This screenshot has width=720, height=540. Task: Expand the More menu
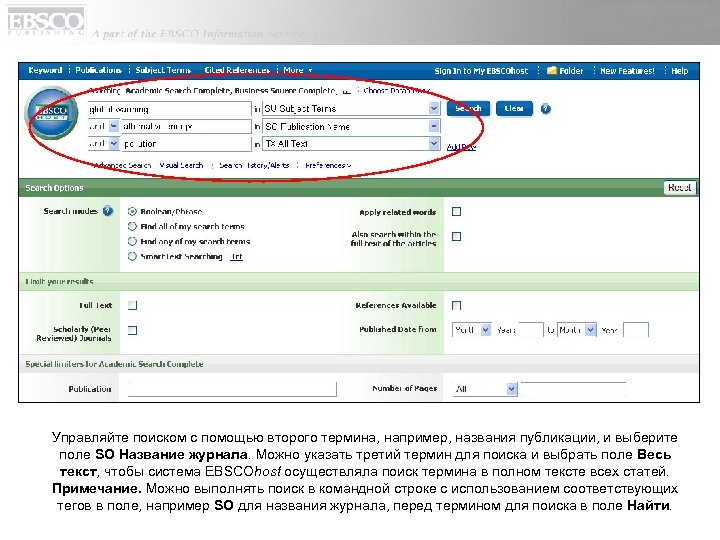pos(298,70)
